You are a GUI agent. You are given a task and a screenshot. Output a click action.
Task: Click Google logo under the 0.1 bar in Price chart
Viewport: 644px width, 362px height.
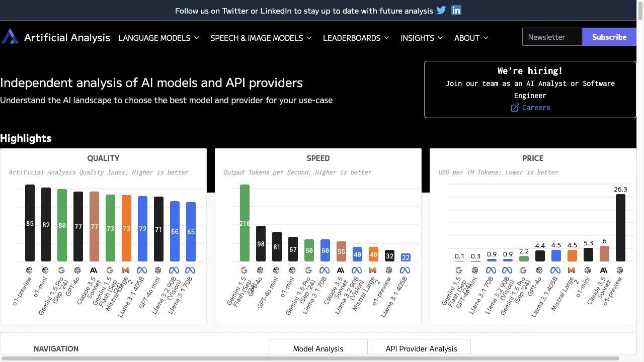[x=459, y=270]
